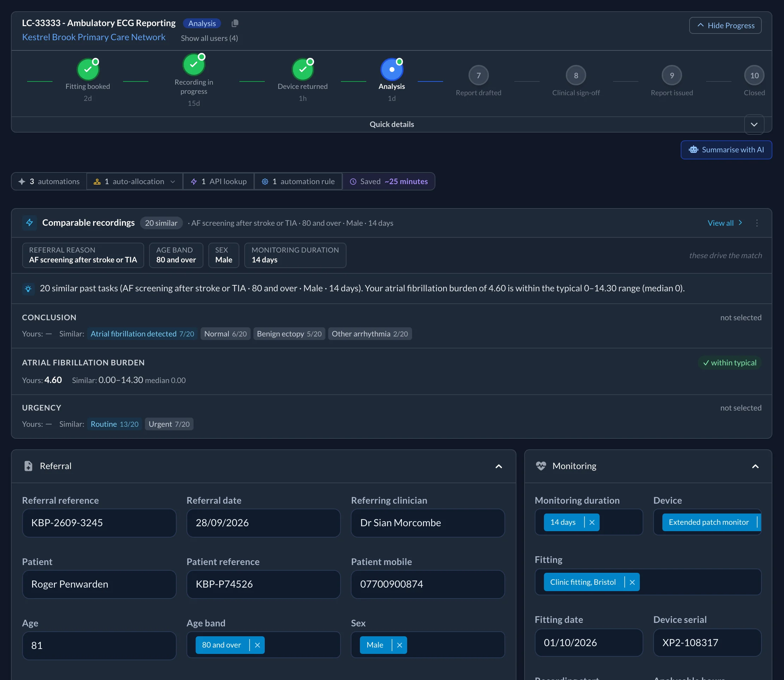Screen dimensions: 784x680
Task: Remove the 80 and over tag
Action: click(x=257, y=645)
